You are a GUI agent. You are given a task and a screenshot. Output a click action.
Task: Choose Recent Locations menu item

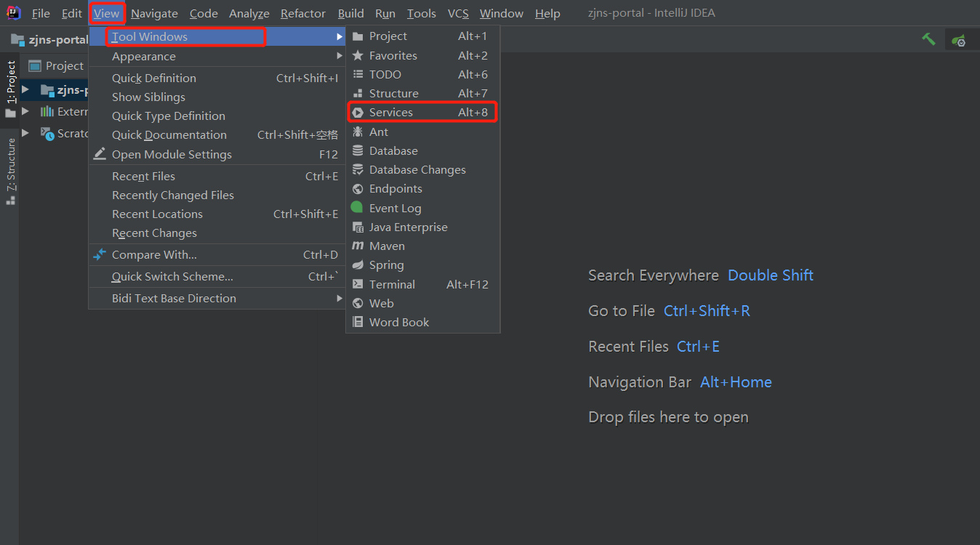[217, 214]
